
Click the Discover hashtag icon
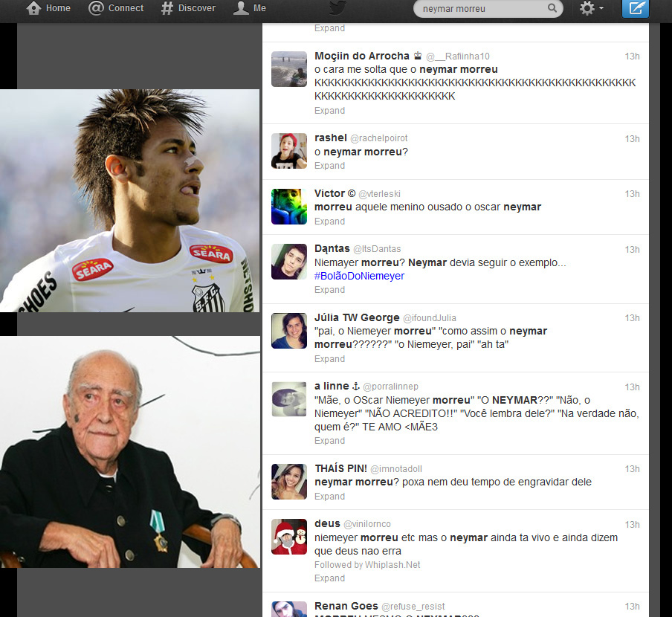[x=167, y=8]
